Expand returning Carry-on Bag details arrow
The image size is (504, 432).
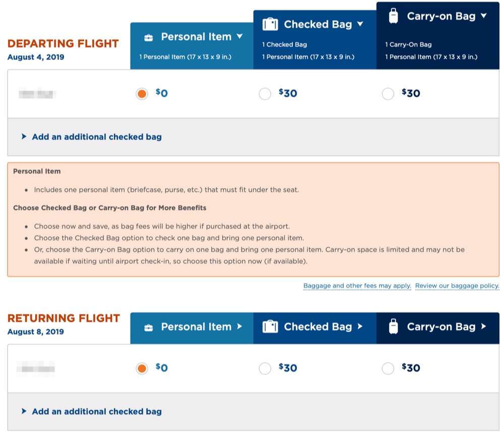(x=484, y=326)
